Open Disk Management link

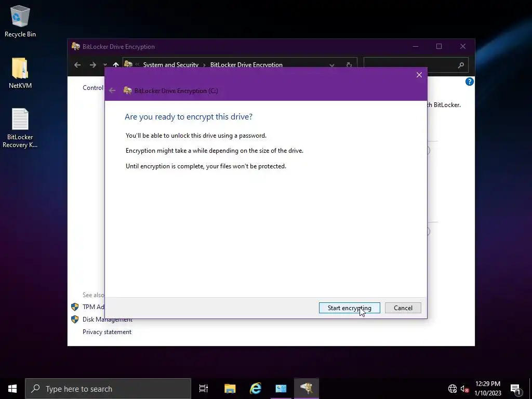107,320
